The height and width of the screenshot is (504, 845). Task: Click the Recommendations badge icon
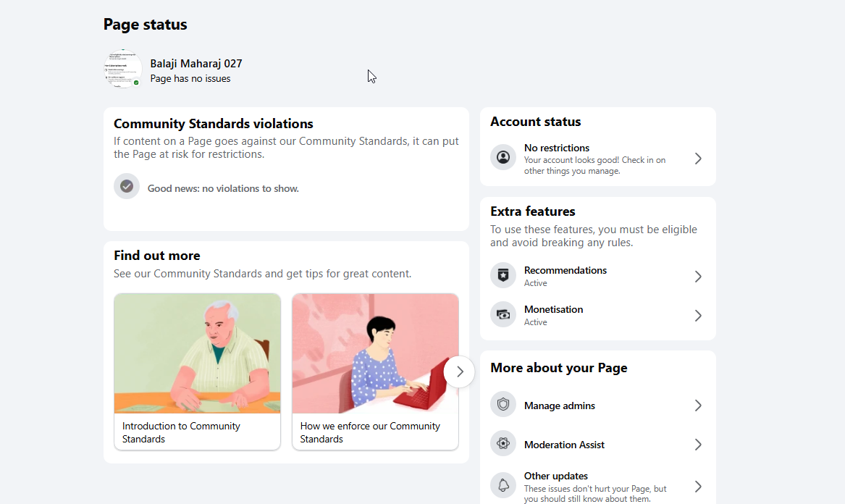point(503,275)
